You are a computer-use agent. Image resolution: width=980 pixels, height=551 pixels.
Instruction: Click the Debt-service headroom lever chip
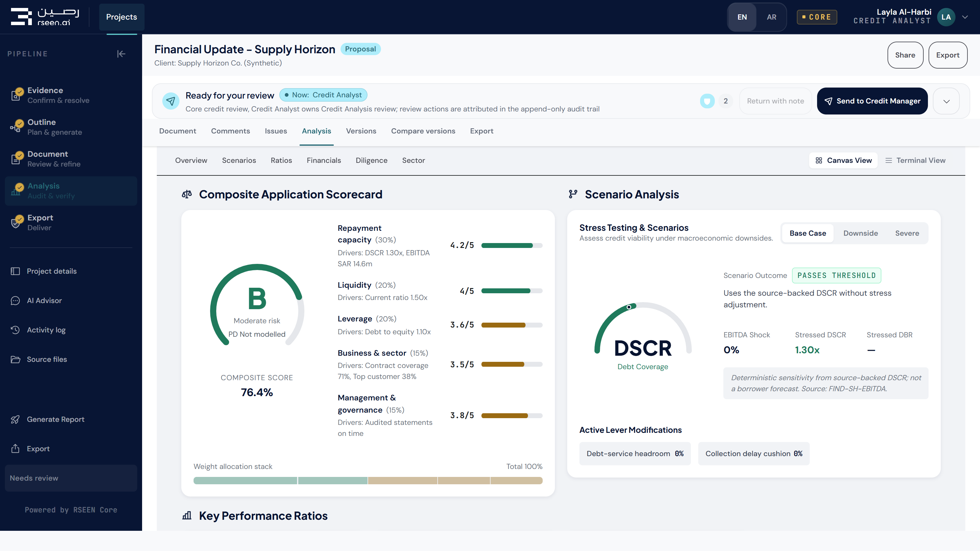(x=635, y=454)
